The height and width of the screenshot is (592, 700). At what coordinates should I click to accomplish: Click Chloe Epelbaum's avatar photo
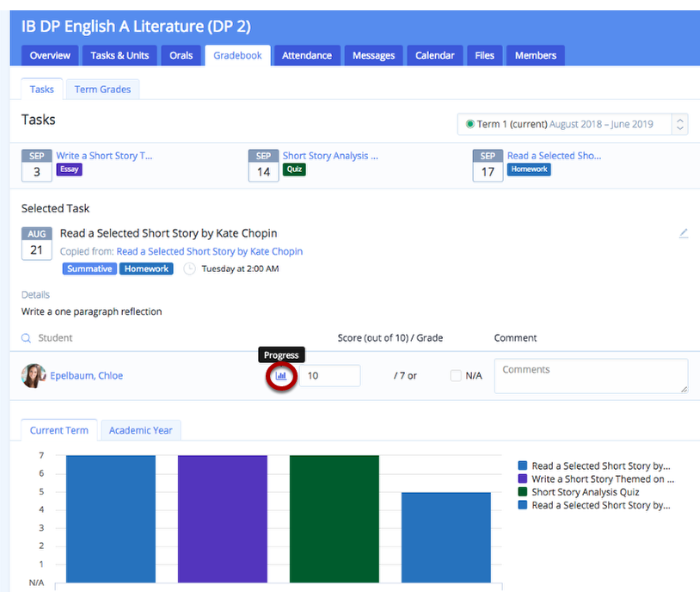33,375
